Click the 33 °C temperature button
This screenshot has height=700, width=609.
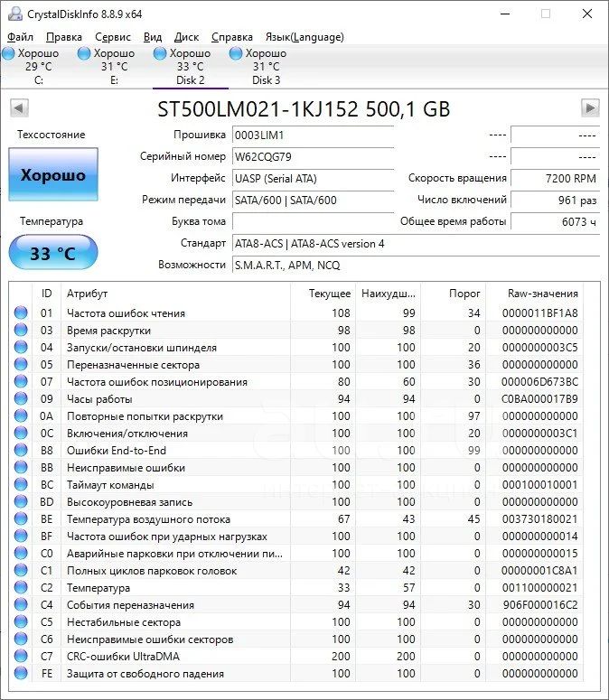[x=53, y=253]
